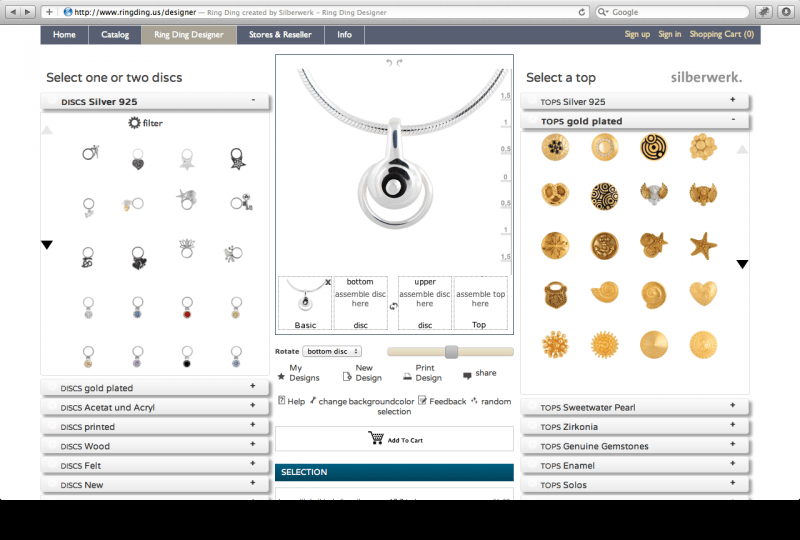Screen dimensions: 800x540
Task: Go to the Home tab
Action: point(64,35)
